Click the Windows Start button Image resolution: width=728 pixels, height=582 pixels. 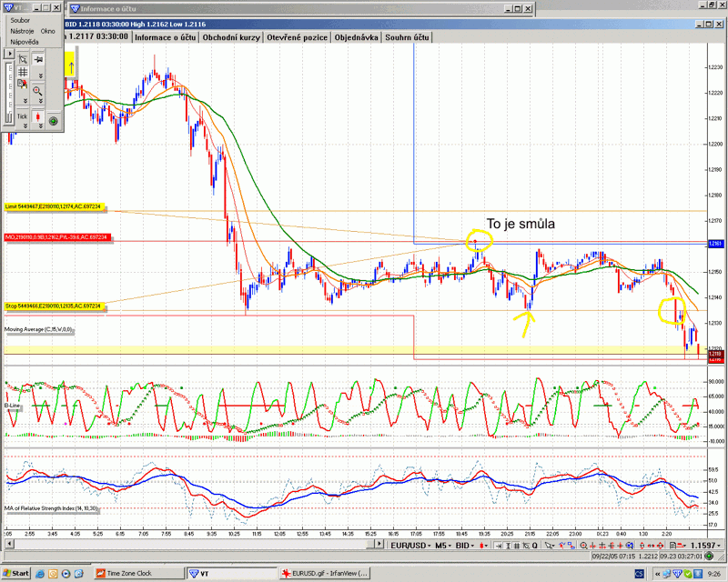[x=15, y=574]
